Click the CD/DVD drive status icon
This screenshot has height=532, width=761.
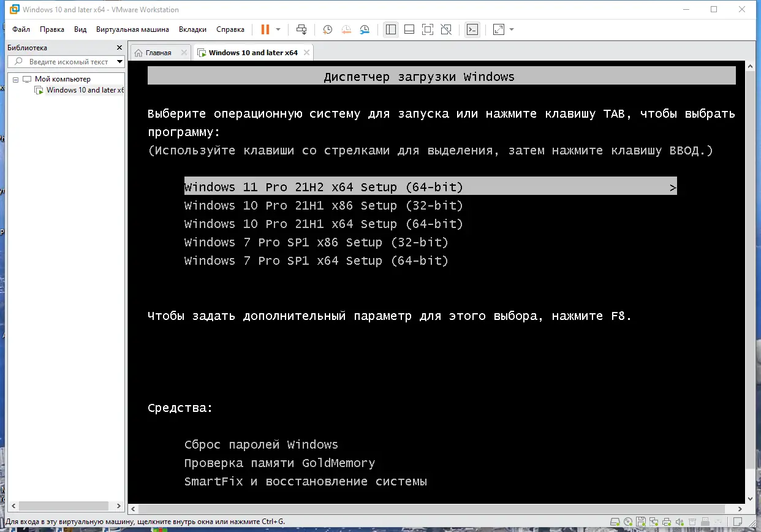point(628,522)
